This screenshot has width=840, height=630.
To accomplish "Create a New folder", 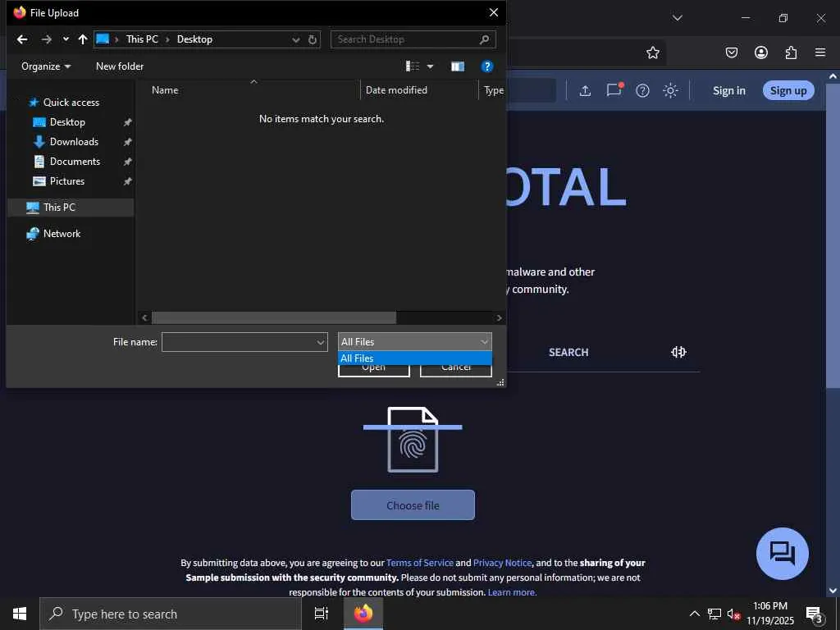I will click(120, 66).
